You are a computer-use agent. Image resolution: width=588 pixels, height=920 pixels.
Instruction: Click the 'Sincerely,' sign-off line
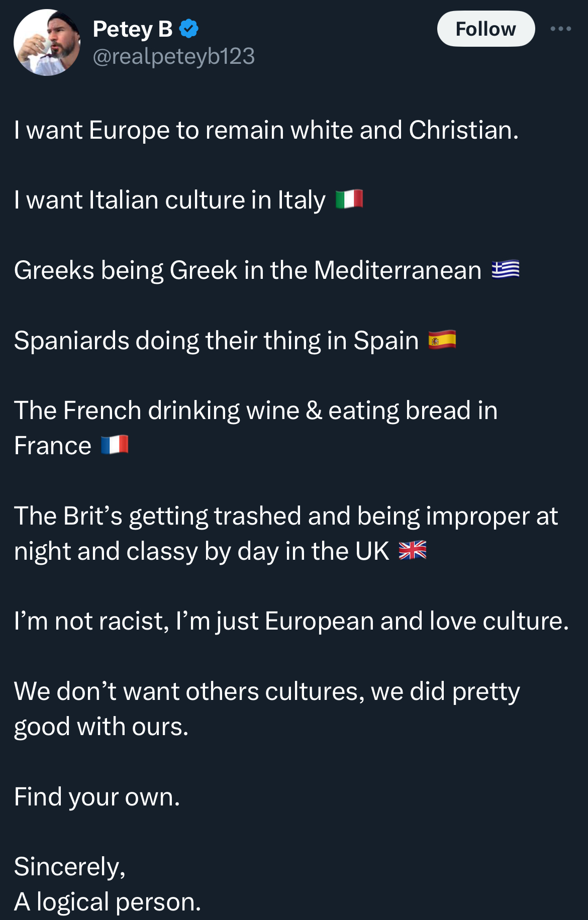(x=70, y=867)
